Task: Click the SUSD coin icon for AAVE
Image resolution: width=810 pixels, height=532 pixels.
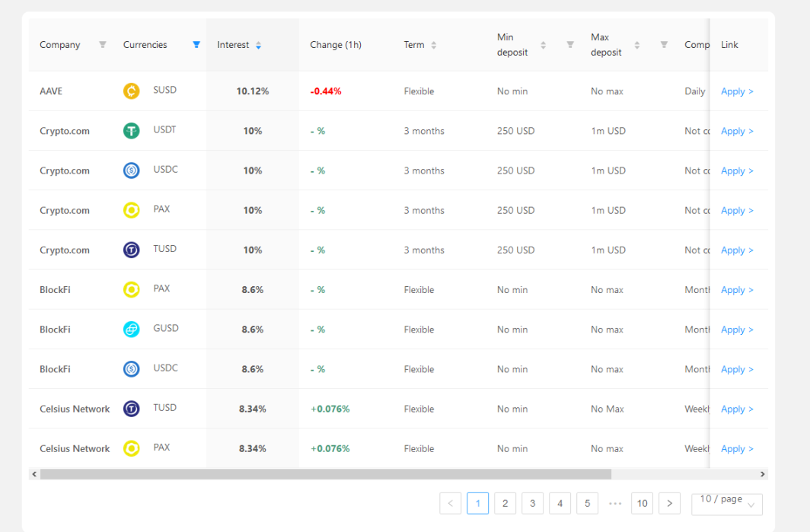Action: [x=131, y=91]
